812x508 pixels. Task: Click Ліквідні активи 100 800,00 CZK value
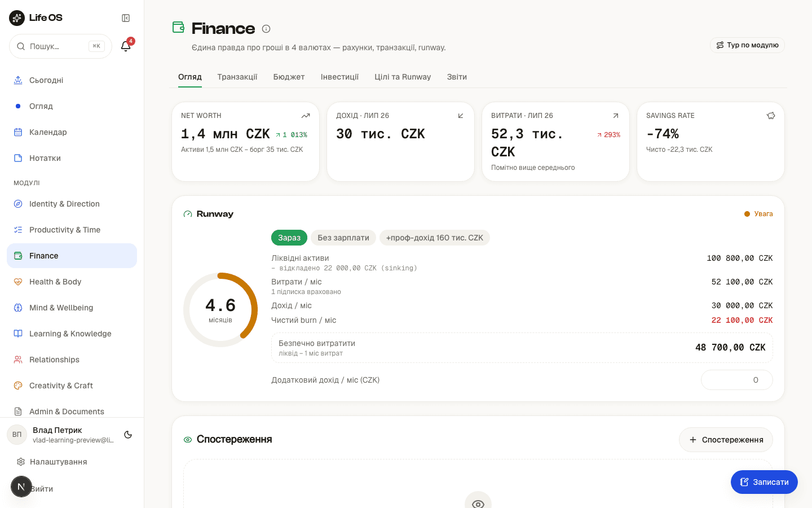740,258
